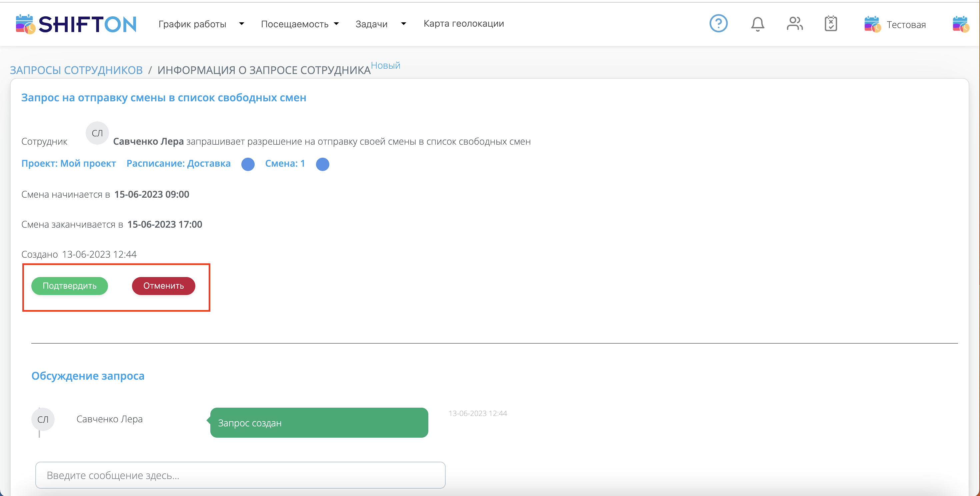Click Информация о запросе сотрудника breadcrumb text
This screenshot has height=496, width=980.
264,70
